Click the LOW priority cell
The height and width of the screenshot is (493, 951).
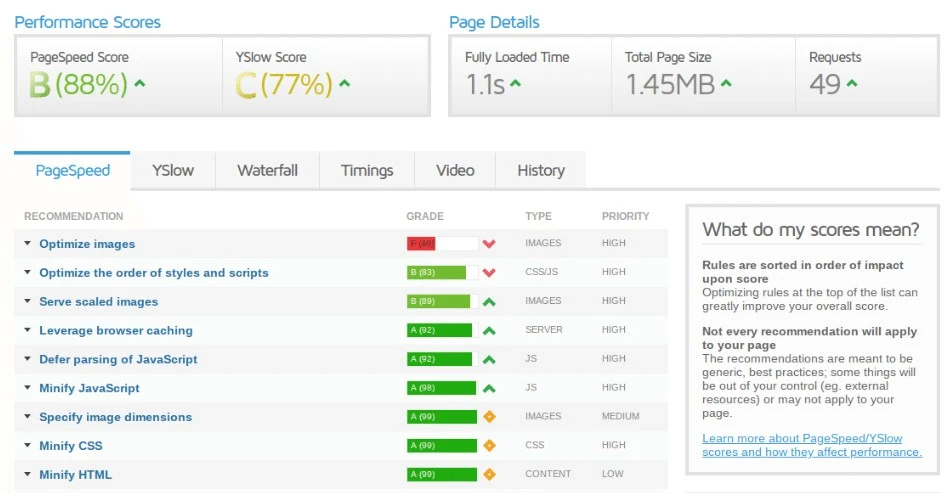click(613, 474)
